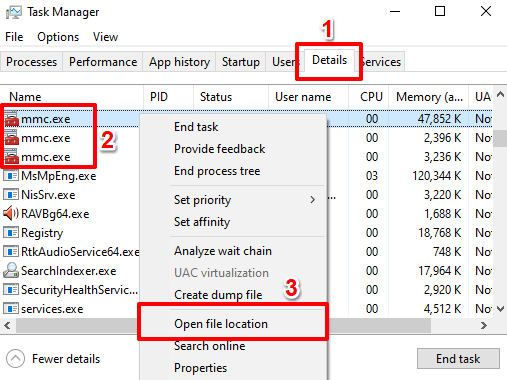Sort by the Memory column header
The image size is (507, 380).
pyautogui.click(x=429, y=97)
